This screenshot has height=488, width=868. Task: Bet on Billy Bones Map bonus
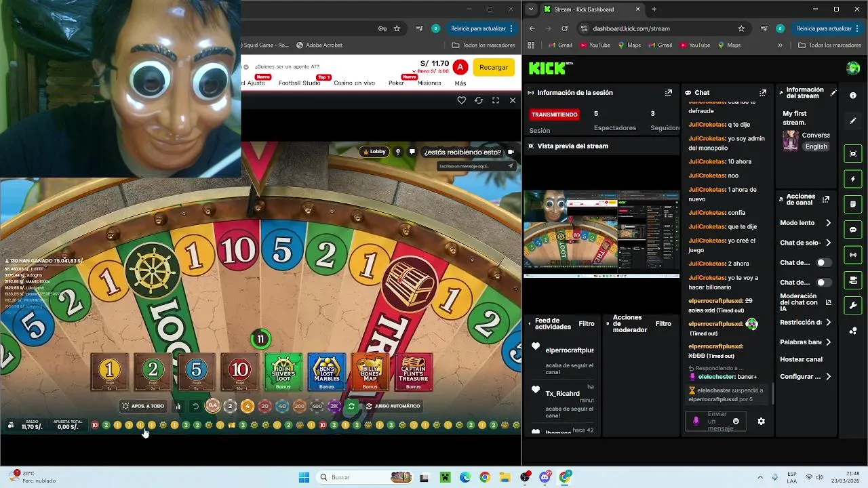click(x=370, y=372)
